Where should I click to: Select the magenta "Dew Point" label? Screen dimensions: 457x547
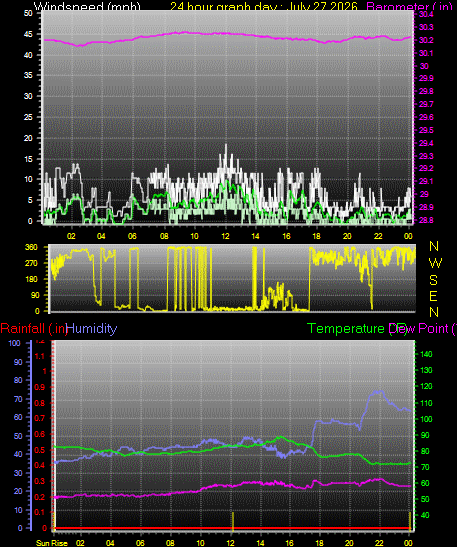coord(419,328)
